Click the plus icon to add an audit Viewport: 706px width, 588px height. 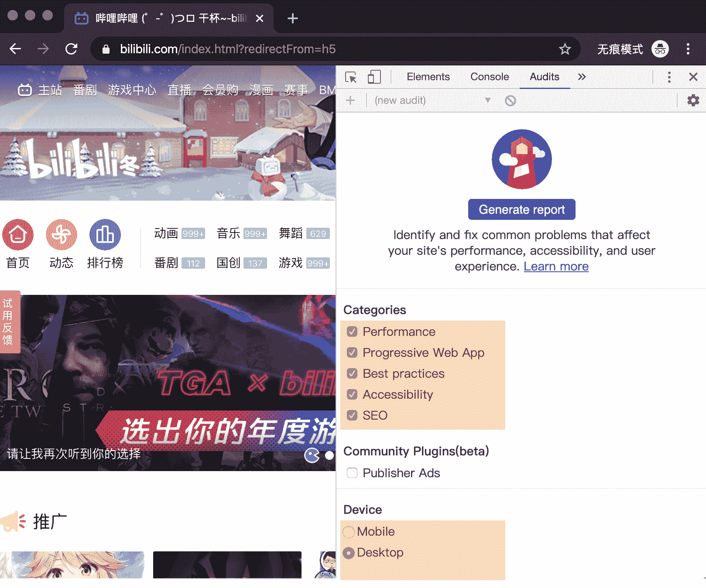(x=350, y=101)
